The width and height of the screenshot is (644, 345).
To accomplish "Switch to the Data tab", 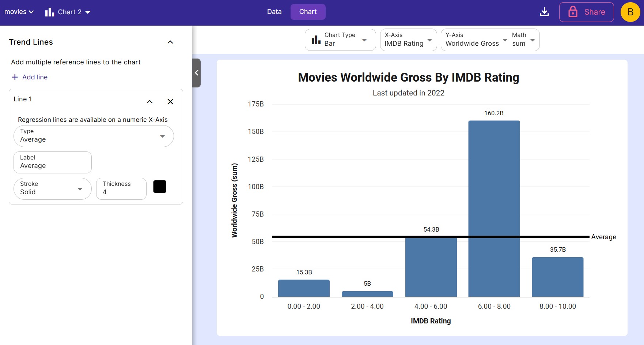I will pos(274,12).
